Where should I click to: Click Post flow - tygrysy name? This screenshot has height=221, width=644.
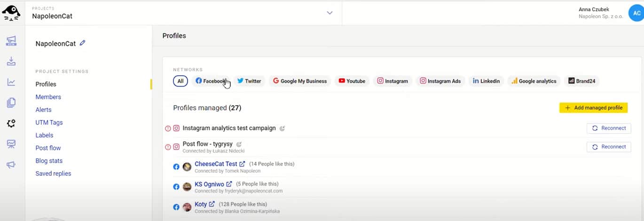(207, 143)
